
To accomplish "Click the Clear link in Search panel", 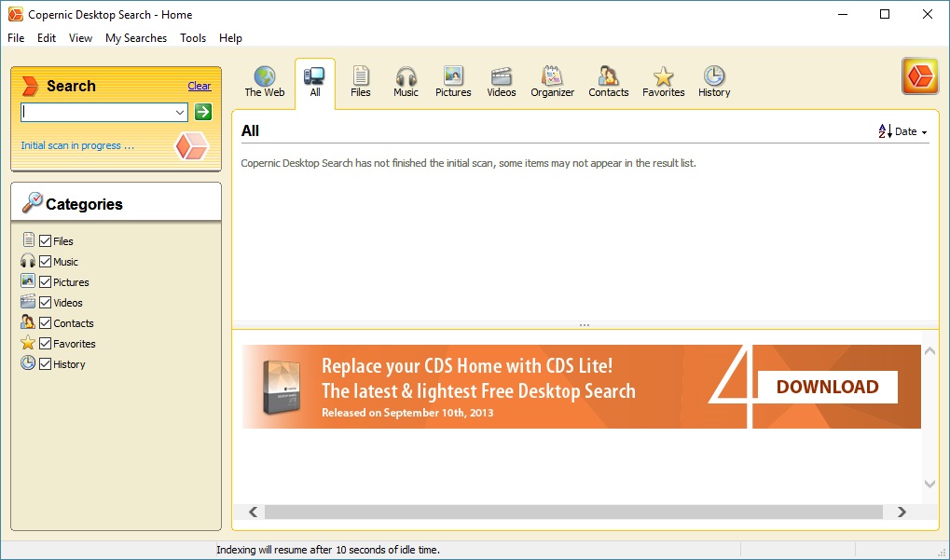I will pyautogui.click(x=200, y=86).
